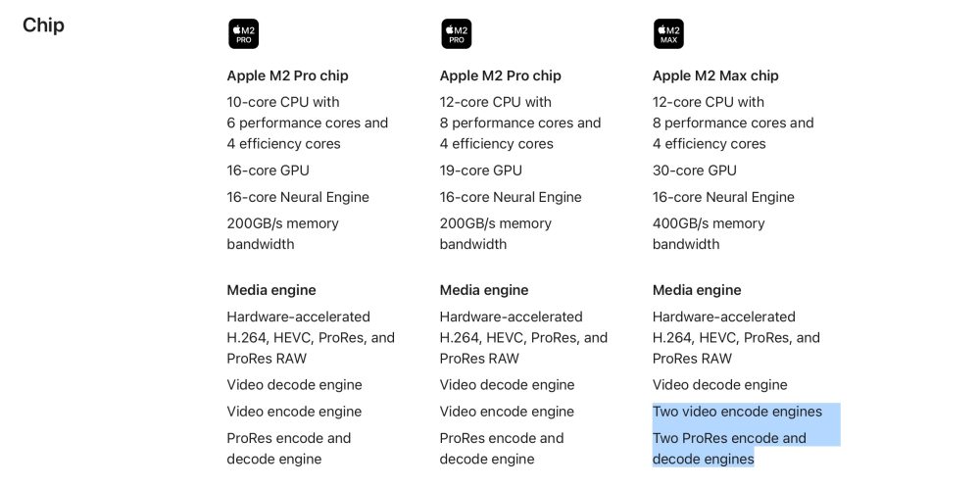Click "16-core Neural Engine" below the 30-core GPU
Viewport: 980px width, 488px height.
[723, 197]
